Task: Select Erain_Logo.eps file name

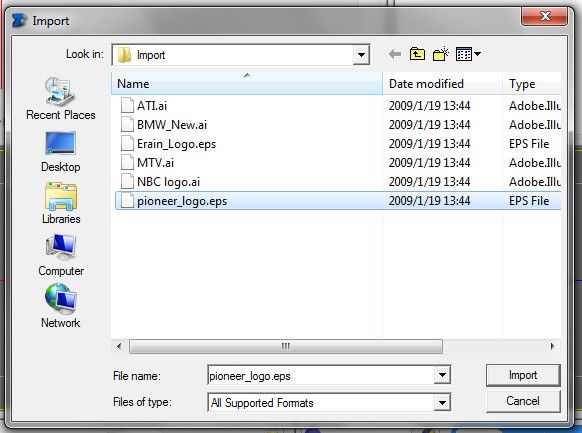Action: point(176,144)
